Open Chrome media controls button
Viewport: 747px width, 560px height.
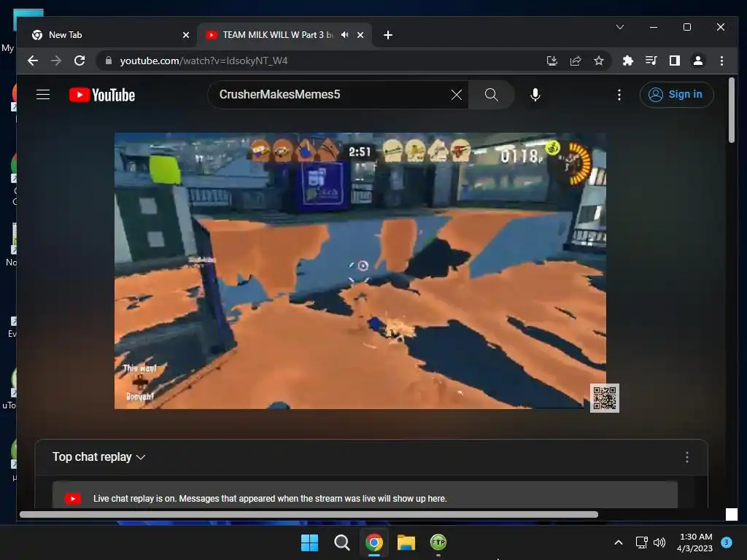click(651, 61)
